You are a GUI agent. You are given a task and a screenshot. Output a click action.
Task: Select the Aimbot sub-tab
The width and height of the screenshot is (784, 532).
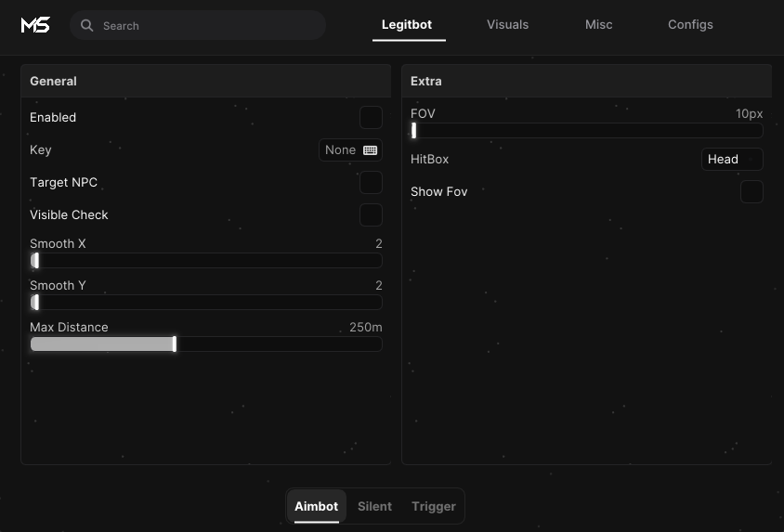[x=317, y=506]
